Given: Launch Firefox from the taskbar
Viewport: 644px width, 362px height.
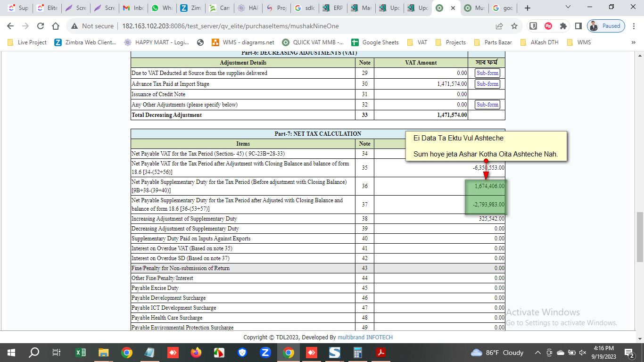Looking at the screenshot, I should (x=196, y=353).
